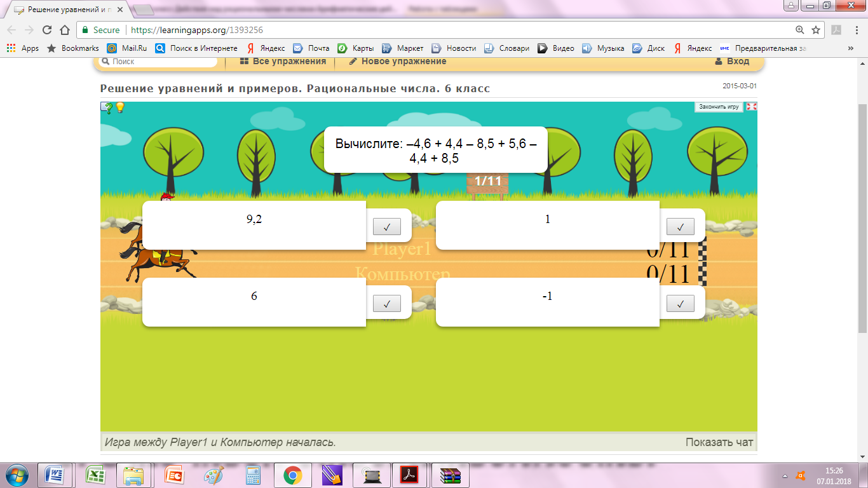The width and height of the screenshot is (868, 488).
Task: Bookmark this page with the star
Action: 816,30
